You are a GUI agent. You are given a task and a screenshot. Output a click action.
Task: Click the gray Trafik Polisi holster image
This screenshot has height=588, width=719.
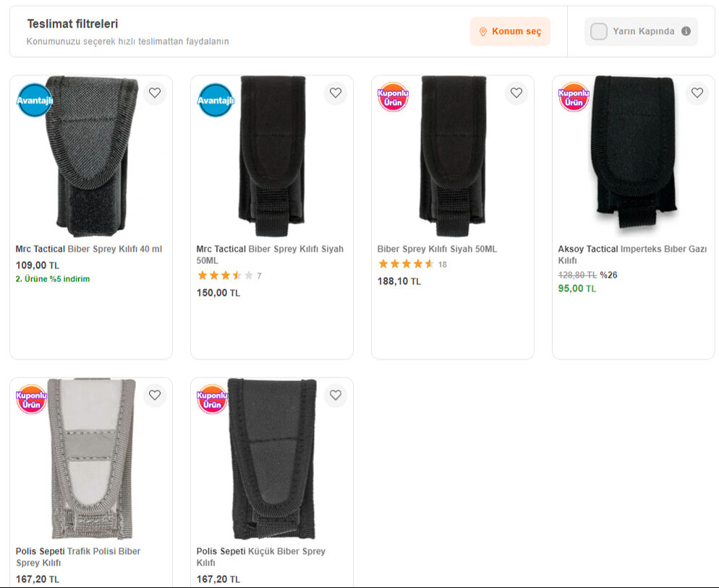(90, 459)
